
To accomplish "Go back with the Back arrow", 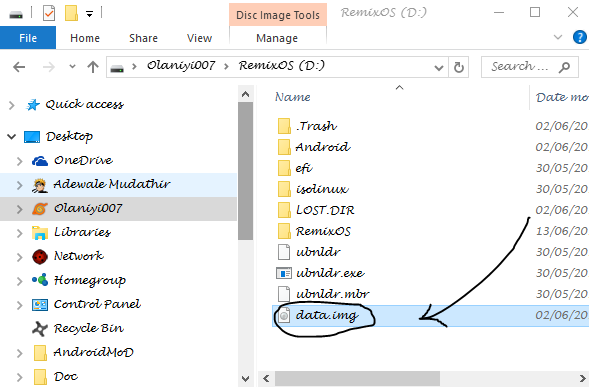I will point(19,67).
